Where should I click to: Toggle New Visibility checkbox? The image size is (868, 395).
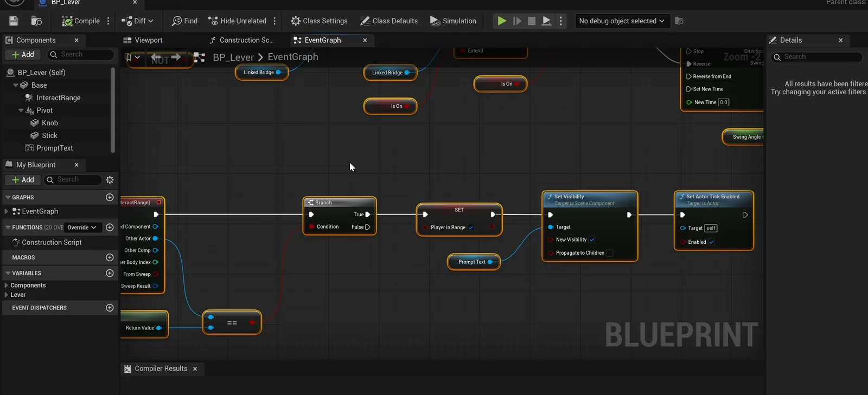point(592,239)
